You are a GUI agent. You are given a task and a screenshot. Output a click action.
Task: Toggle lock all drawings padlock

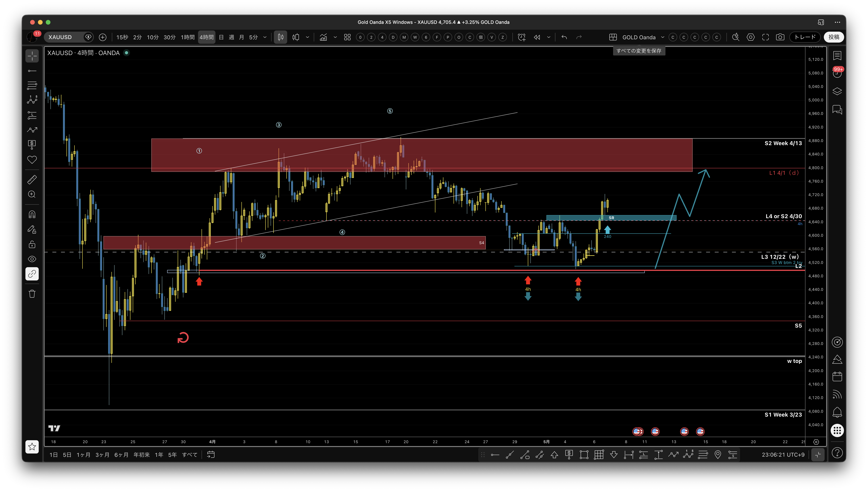[x=32, y=244]
